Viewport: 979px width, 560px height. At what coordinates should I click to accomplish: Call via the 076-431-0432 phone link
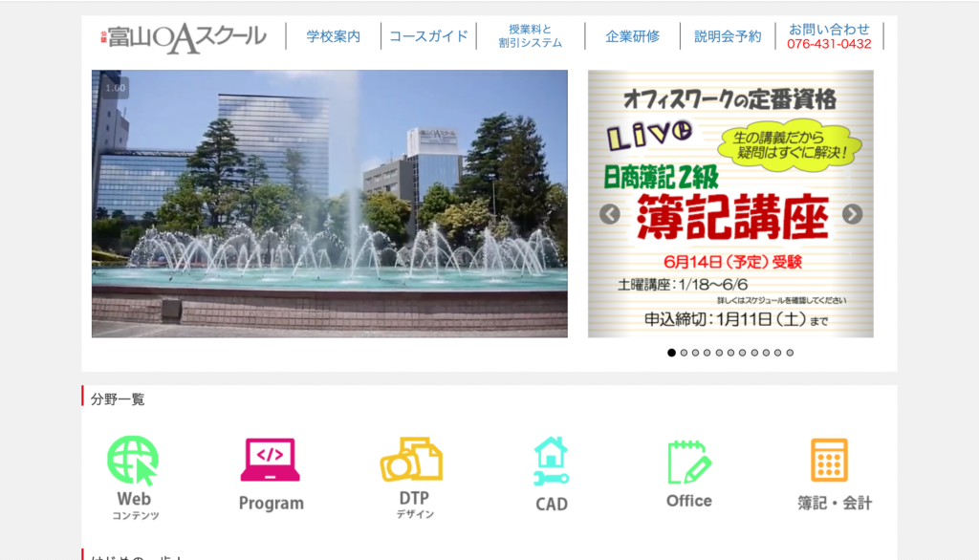coord(830,42)
